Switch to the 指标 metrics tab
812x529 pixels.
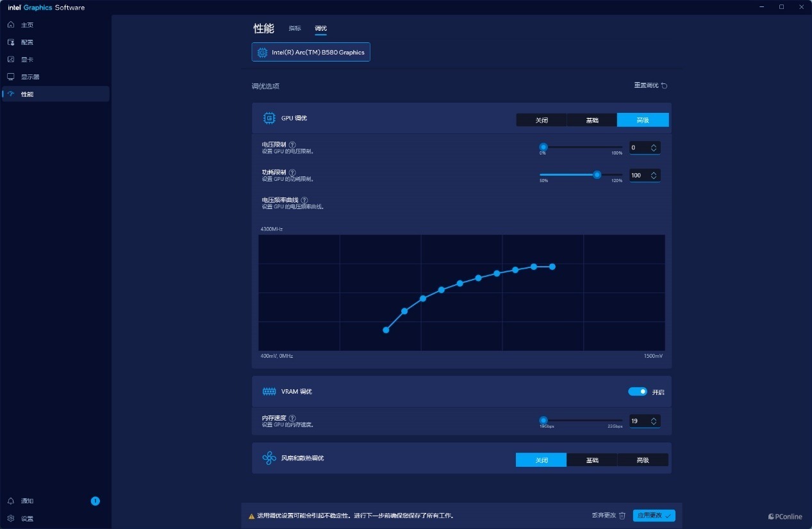click(x=295, y=28)
